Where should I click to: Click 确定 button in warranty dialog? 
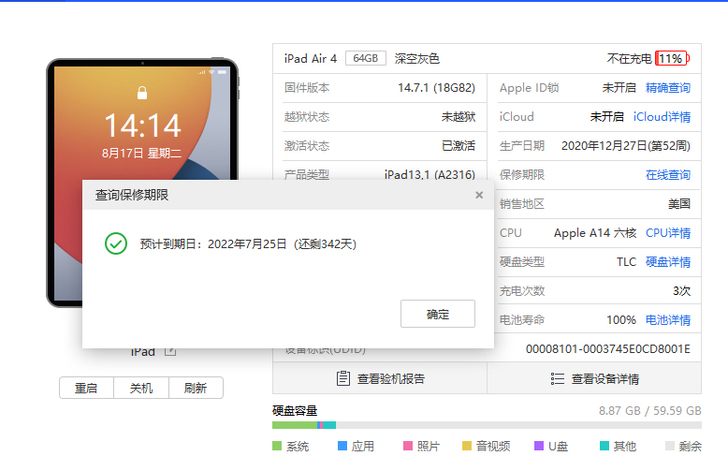(437, 314)
